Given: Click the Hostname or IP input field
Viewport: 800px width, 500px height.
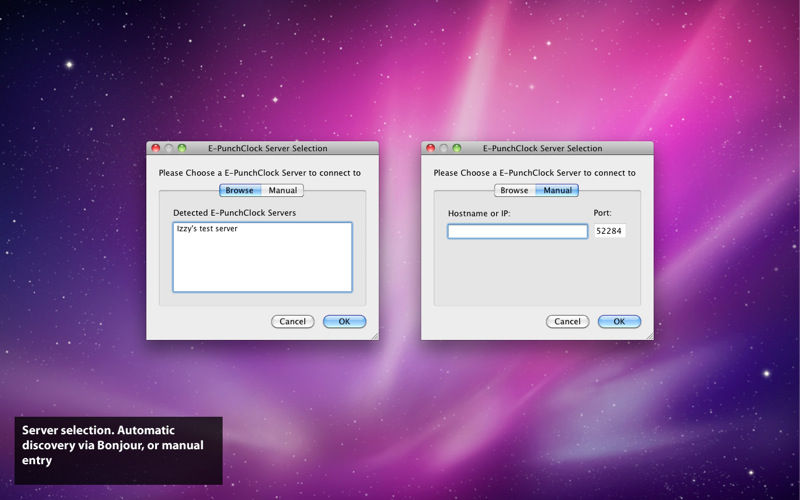Looking at the screenshot, I should pyautogui.click(x=517, y=231).
